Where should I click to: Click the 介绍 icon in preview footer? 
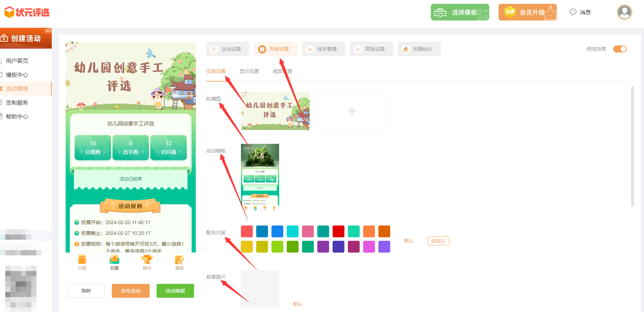tap(82, 260)
